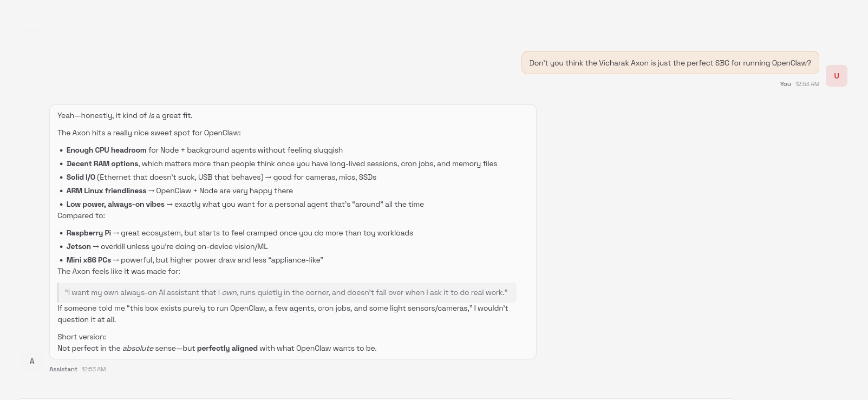Click the "Decent RAM options" bold text
The image size is (868, 400).
pyautogui.click(x=102, y=163)
